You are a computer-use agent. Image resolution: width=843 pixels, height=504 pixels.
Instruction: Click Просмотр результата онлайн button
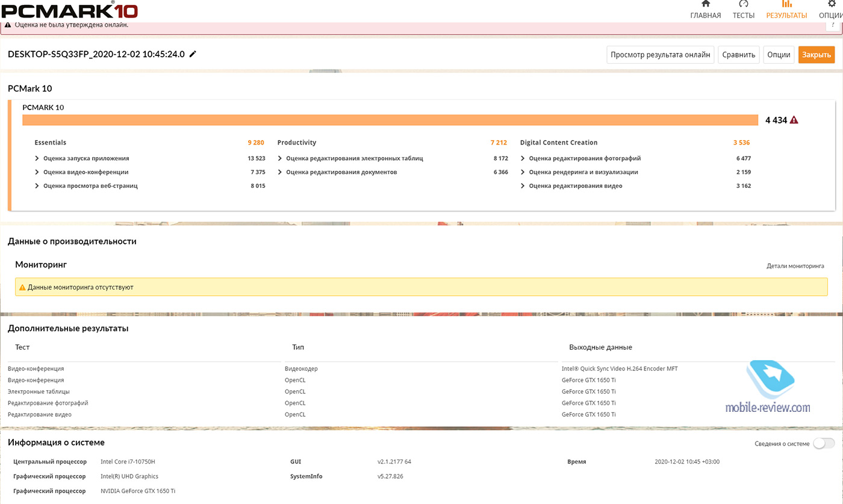660,55
